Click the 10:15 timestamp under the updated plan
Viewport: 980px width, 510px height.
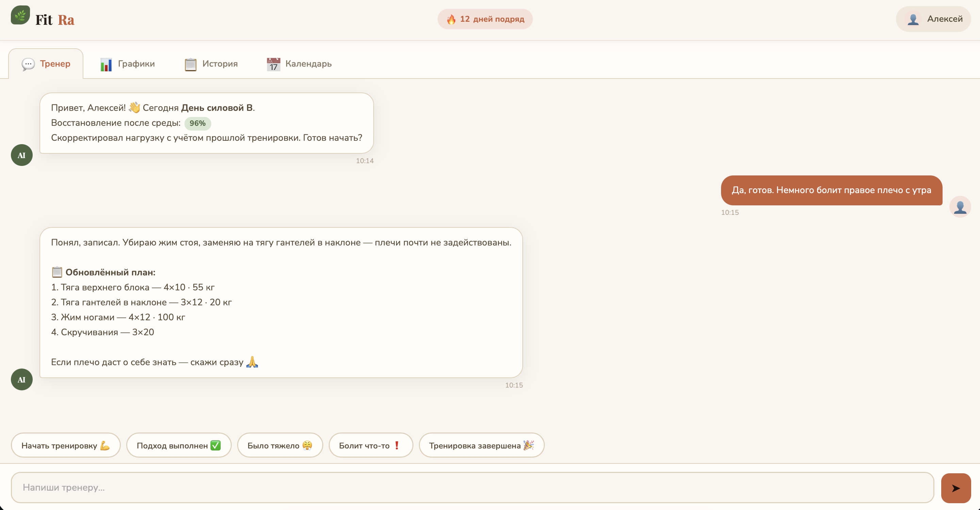(514, 385)
